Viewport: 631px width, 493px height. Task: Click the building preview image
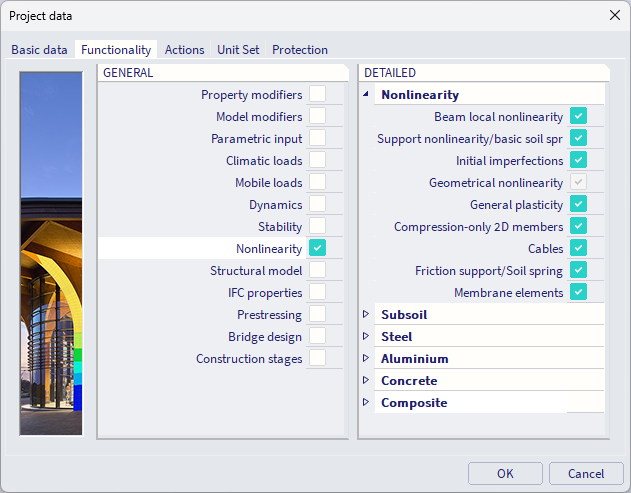click(x=51, y=253)
